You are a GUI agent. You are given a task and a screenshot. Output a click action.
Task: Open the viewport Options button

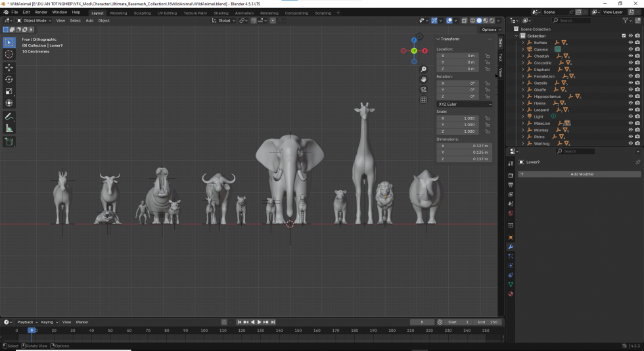click(x=490, y=30)
